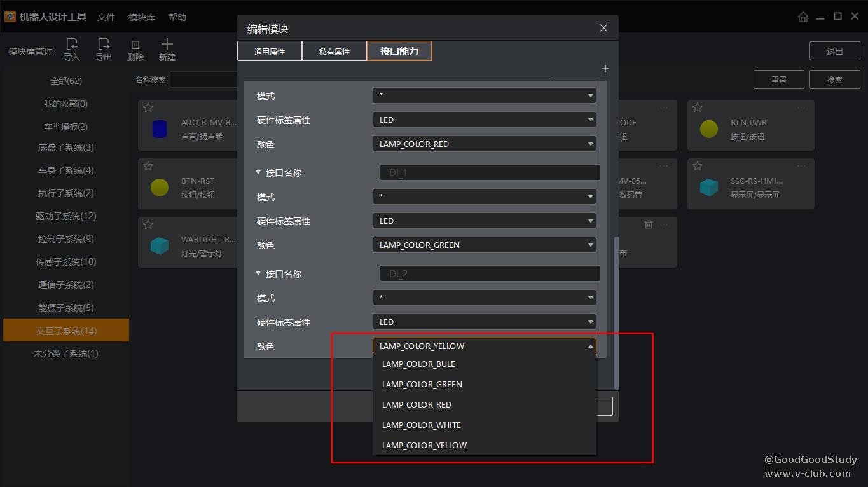Image resolution: width=868 pixels, height=487 pixels.
Task: Click the Delete (删除) trash icon
Action: point(135,45)
